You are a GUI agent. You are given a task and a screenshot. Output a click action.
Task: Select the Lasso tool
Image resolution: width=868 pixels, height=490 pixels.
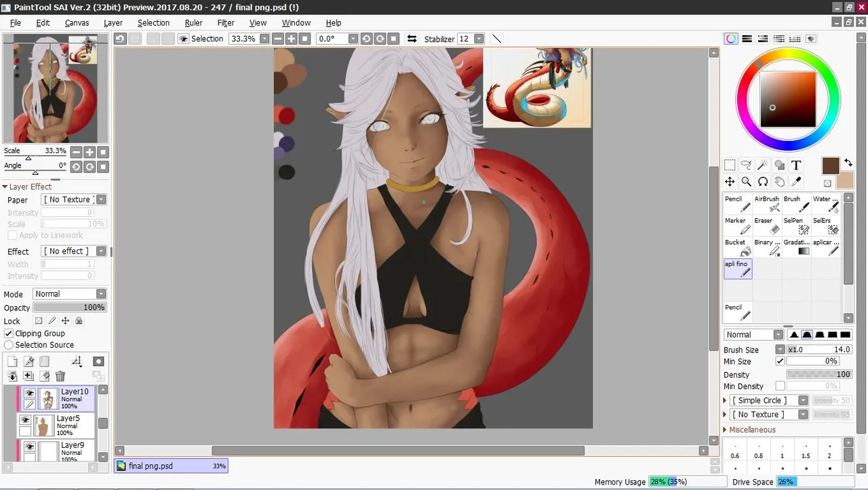pos(746,165)
